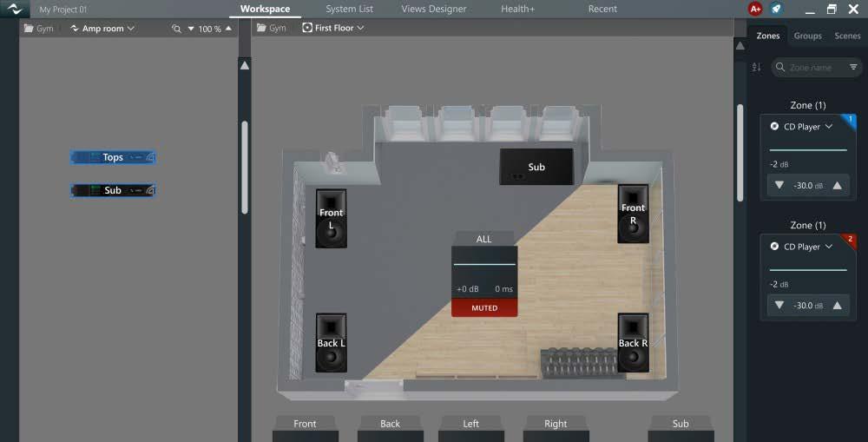Click the left panel scroll-up arrow

point(244,65)
